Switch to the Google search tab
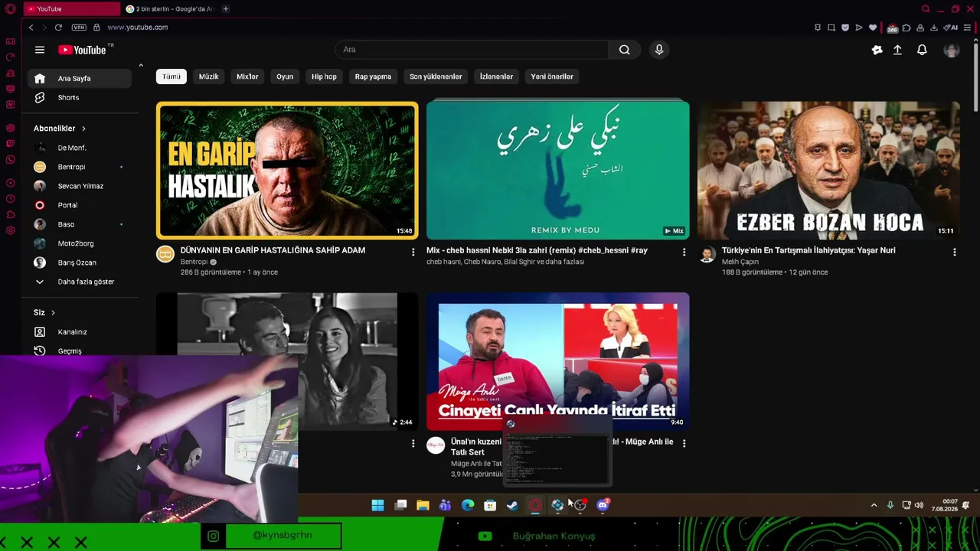The width and height of the screenshot is (980, 551). click(x=170, y=9)
